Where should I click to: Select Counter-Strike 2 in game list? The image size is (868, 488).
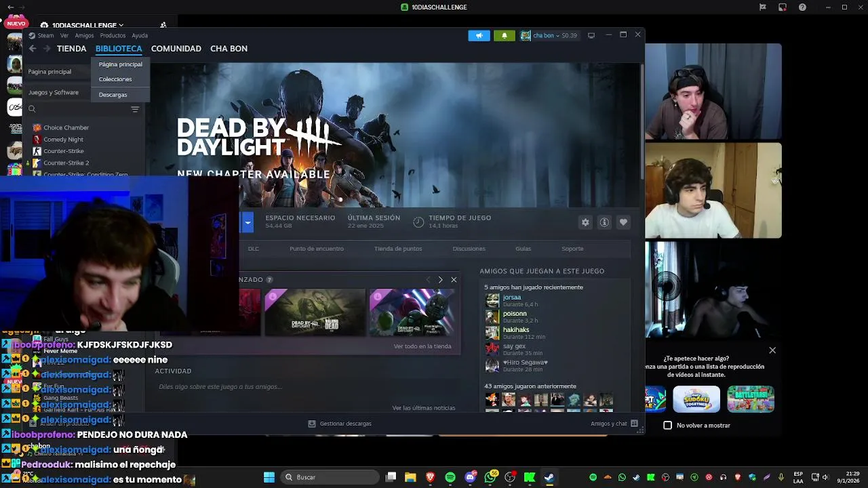tap(66, 163)
